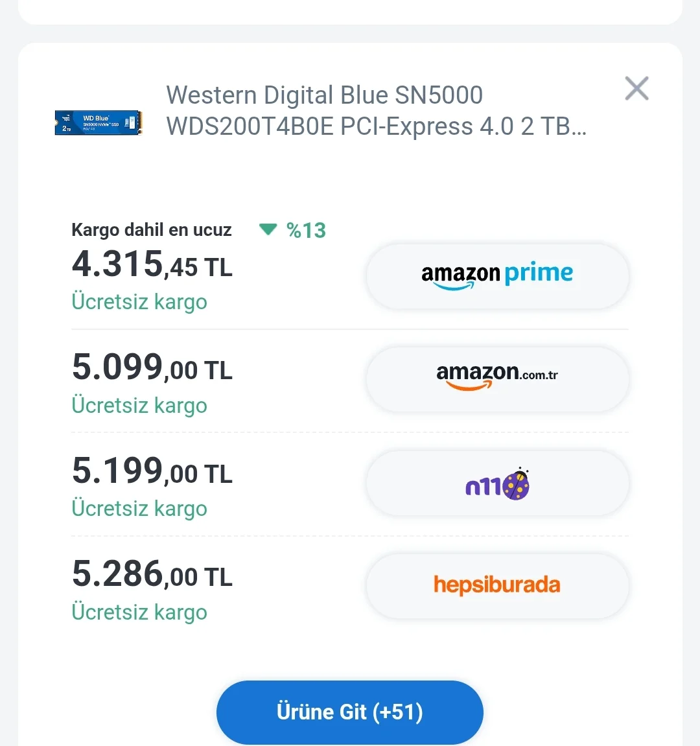This screenshot has width=700, height=746.
Task: Close the price comparison card
Action: [636, 88]
